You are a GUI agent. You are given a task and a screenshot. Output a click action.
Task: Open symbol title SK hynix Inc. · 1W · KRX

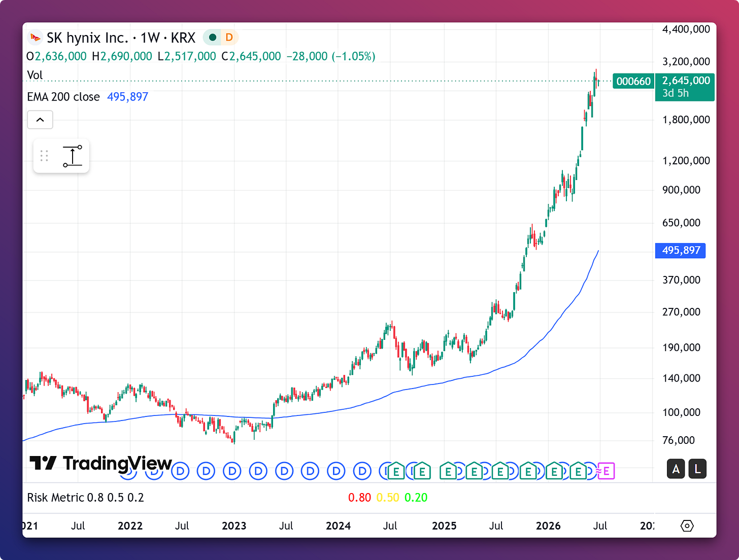[121, 38]
